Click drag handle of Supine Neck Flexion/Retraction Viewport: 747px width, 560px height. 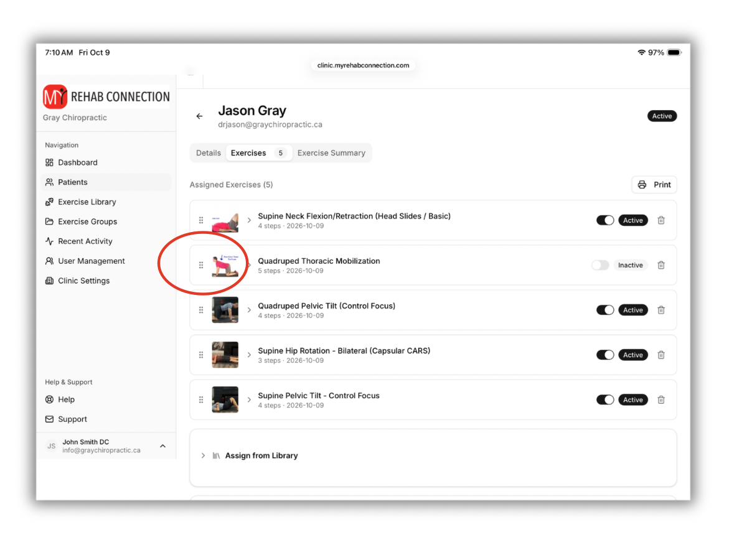pos(201,220)
